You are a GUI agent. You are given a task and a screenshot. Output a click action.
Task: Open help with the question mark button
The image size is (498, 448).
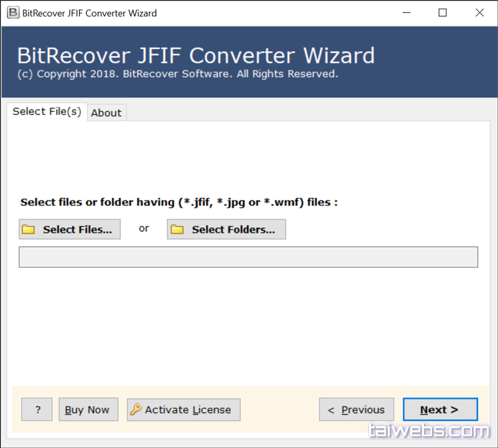coord(37,410)
